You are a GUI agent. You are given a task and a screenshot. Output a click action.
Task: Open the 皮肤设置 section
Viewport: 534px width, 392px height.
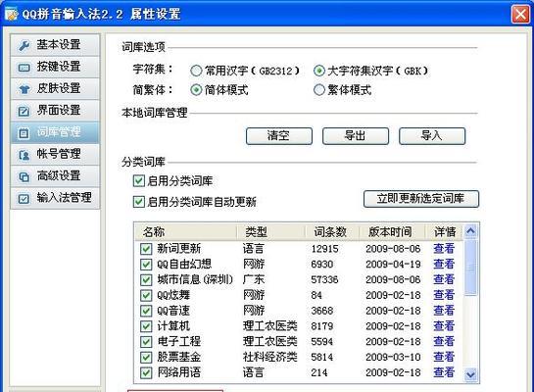coord(55,88)
